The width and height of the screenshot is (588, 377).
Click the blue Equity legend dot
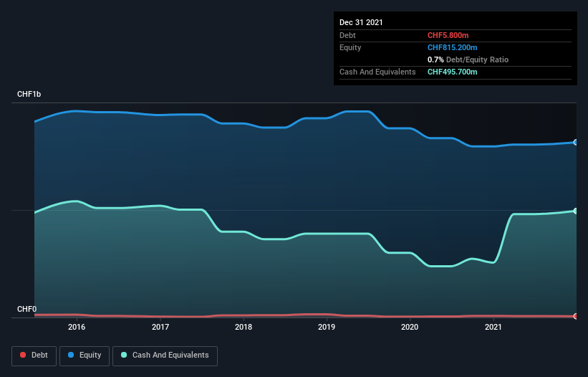click(71, 355)
